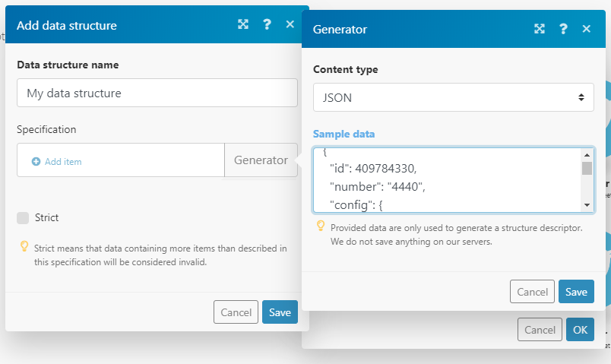Click the Data structure name input field
Image resolution: width=611 pixels, height=364 pixels.
pos(157,93)
